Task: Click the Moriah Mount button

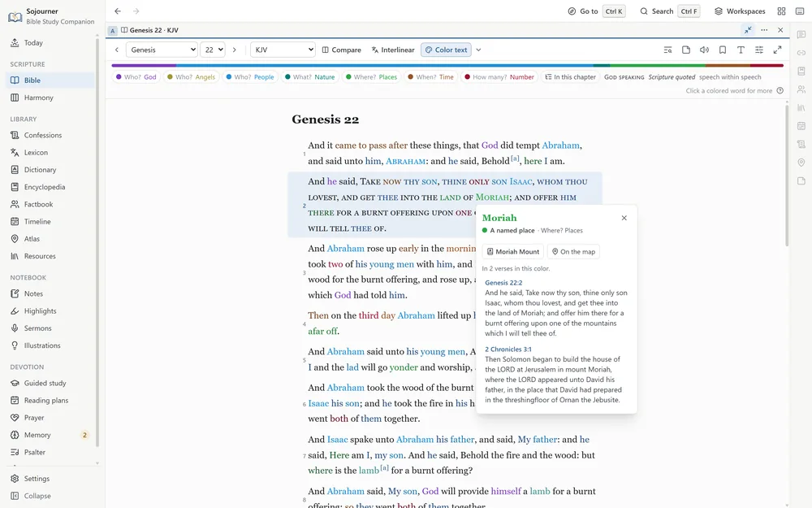Action: [x=512, y=251]
